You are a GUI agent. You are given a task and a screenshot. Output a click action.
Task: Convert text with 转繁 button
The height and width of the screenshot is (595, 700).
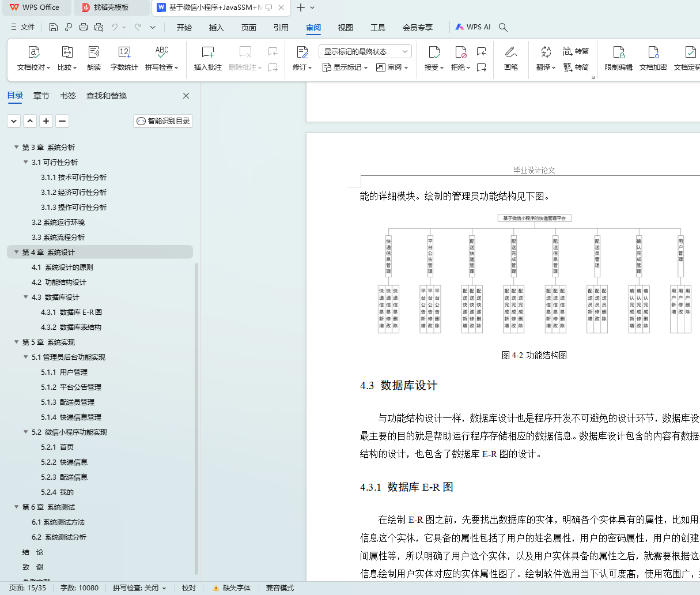[576, 51]
